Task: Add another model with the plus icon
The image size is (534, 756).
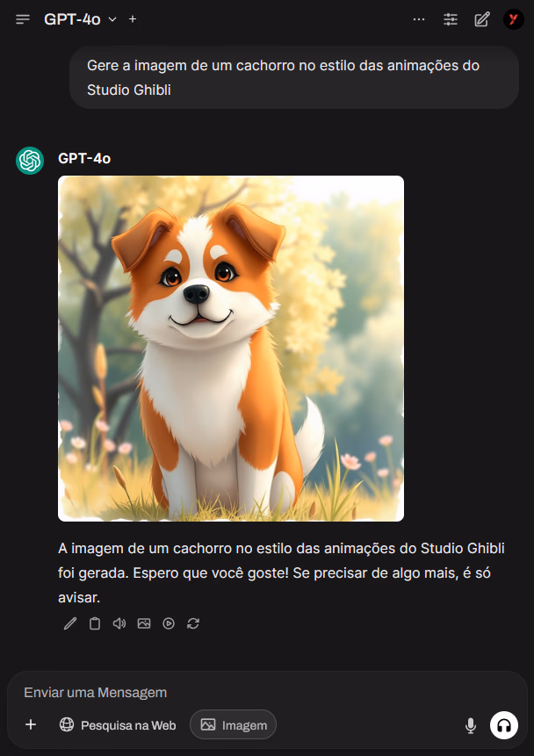Action: [x=133, y=19]
